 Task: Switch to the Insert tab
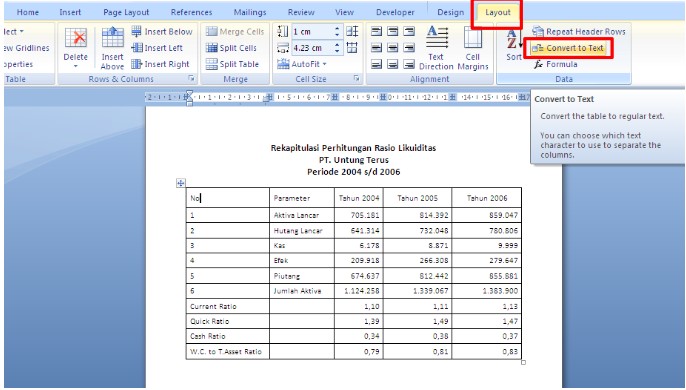pyautogui.click(x=70, y=12)
